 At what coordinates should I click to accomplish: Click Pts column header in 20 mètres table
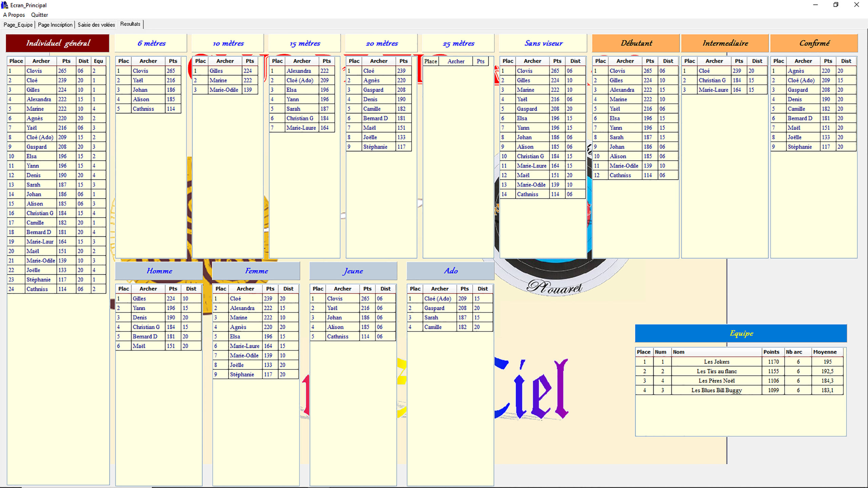click(403, 61)
